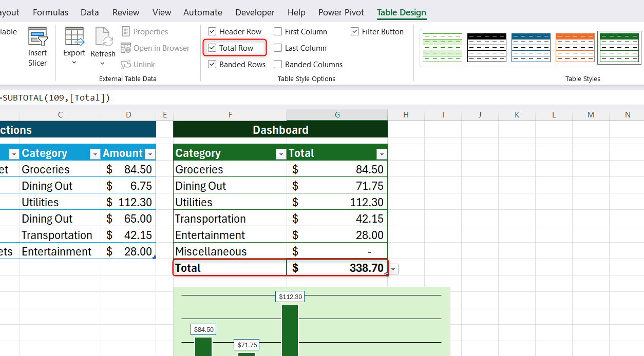Open the Refresh dropdown arrow
Viewport: 644px width, 356px height.
point(103,64)
